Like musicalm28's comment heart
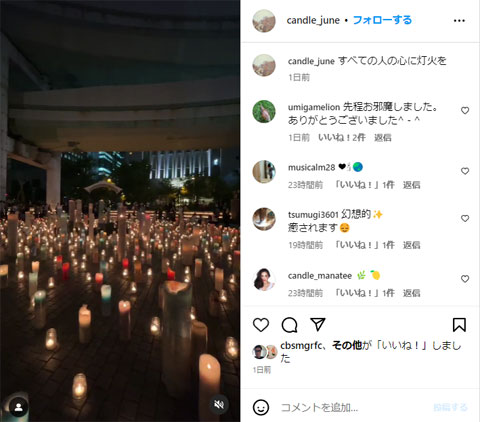Viewport: 480px width, 422px height. point(465,171)
